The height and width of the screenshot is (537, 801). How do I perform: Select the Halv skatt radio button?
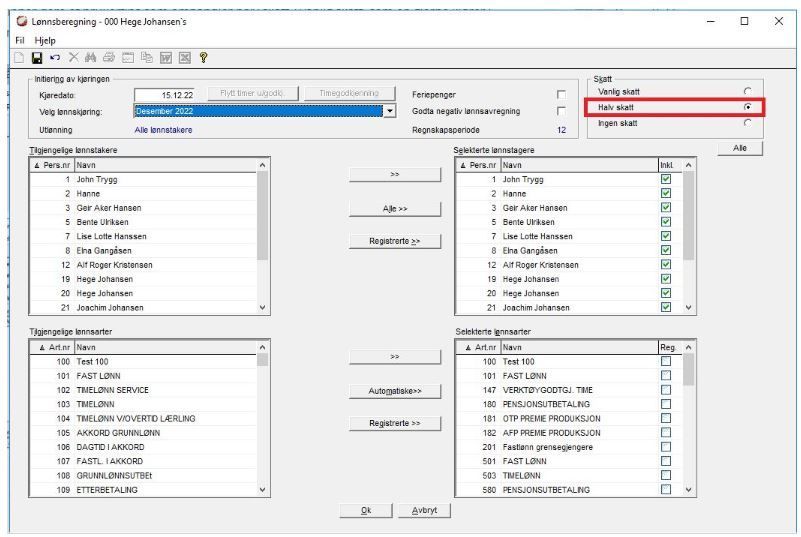pyautogui.click(x=747, y=107)
